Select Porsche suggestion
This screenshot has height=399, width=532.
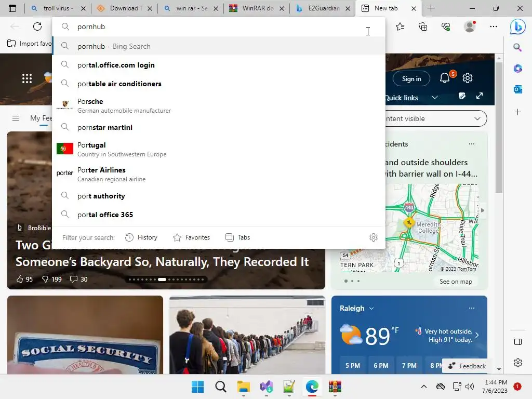click(x=219, y=105)
